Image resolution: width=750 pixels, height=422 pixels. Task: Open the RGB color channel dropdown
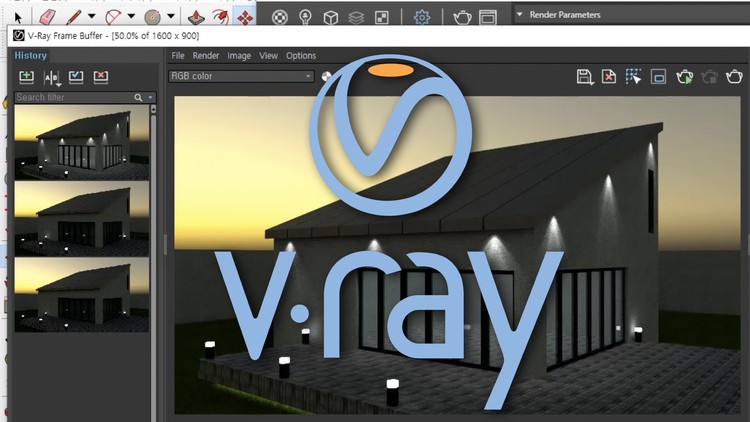coord(241,76)
